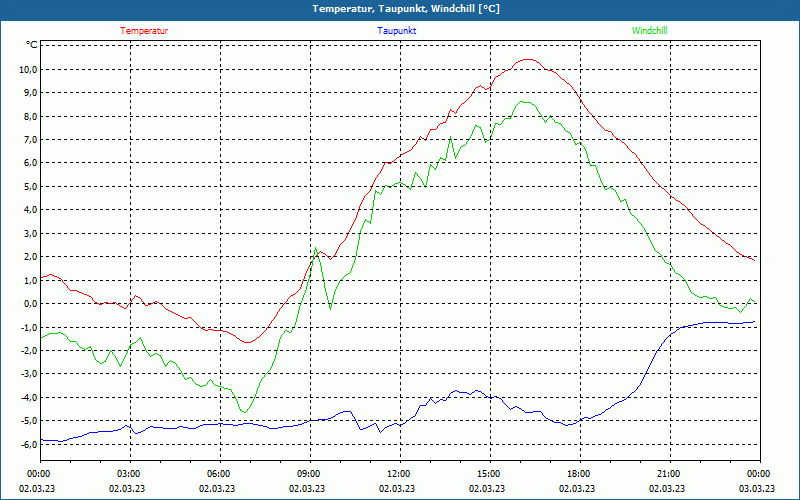The image size is (800, 500).
Task: Click the 09:00 time axis label
Action: click(310, 474)
